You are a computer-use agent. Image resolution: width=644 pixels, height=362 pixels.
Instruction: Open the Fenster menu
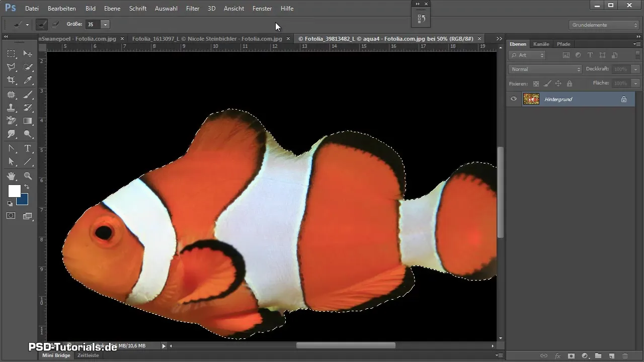(x=262, y=9)
